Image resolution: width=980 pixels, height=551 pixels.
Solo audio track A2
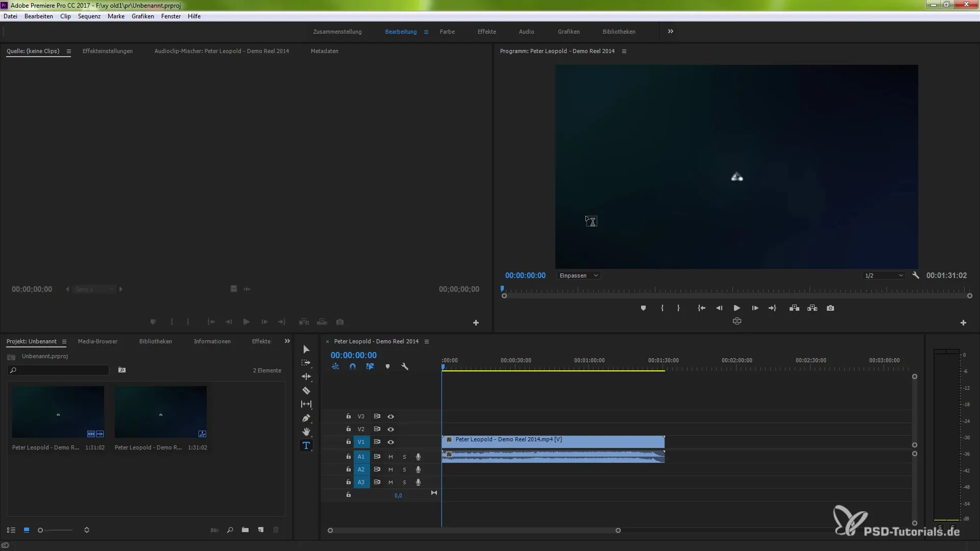coord(404,470)
